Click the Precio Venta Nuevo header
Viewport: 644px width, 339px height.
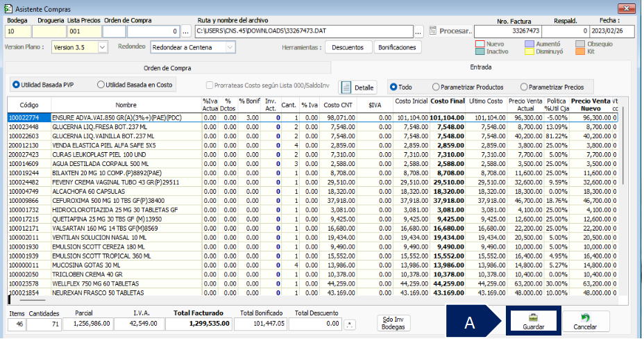click(591, 105)
